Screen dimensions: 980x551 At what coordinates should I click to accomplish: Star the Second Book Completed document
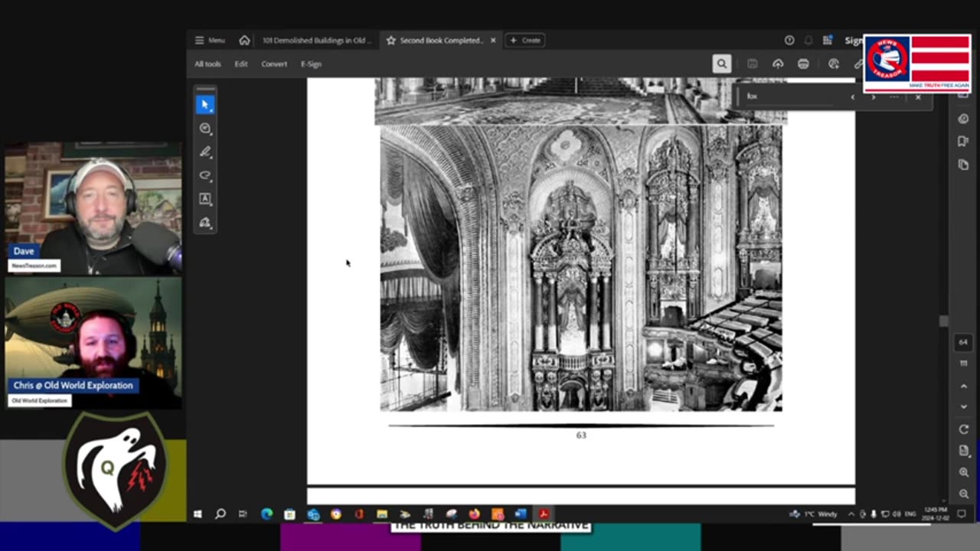pos(390,41)
